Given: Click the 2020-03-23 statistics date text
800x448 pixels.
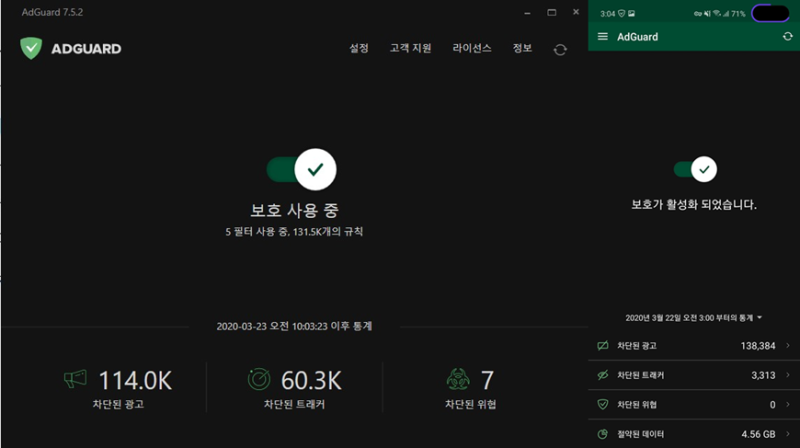Looking at the screenshot, I should pos(294,326).
